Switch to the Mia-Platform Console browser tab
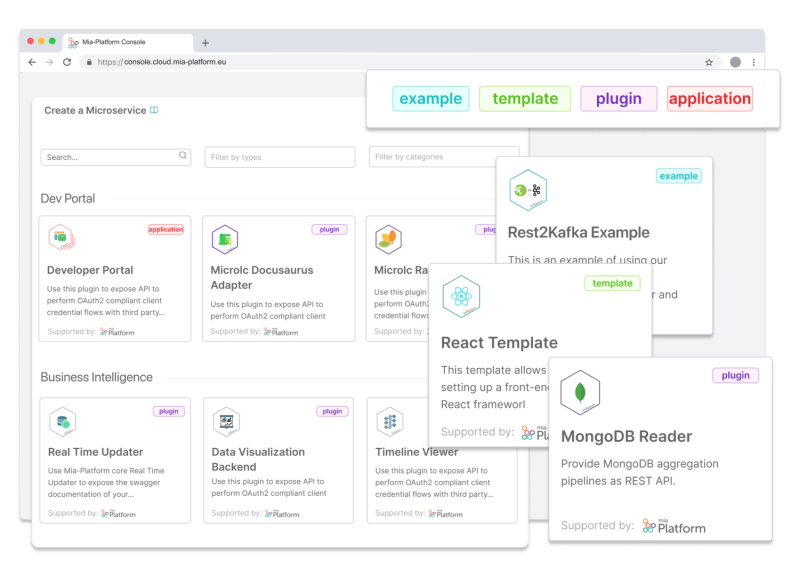Screen dimensions: 799x576 click(x=128, y=42)
